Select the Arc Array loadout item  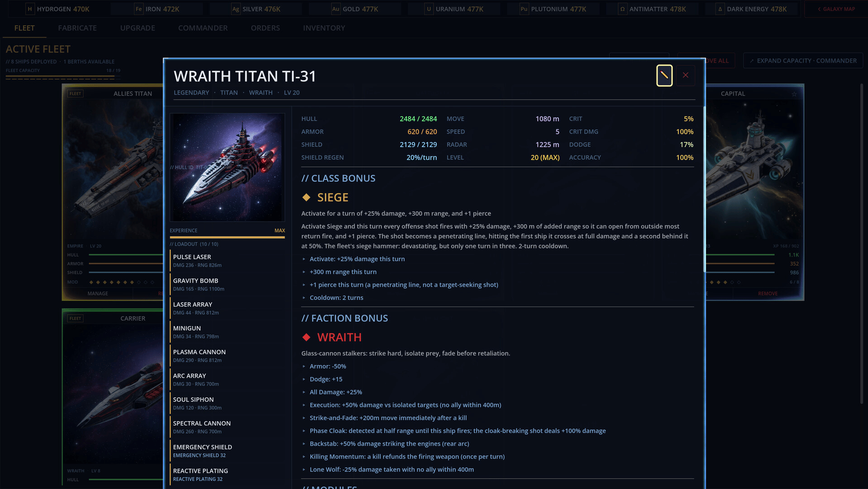[227, 379]
